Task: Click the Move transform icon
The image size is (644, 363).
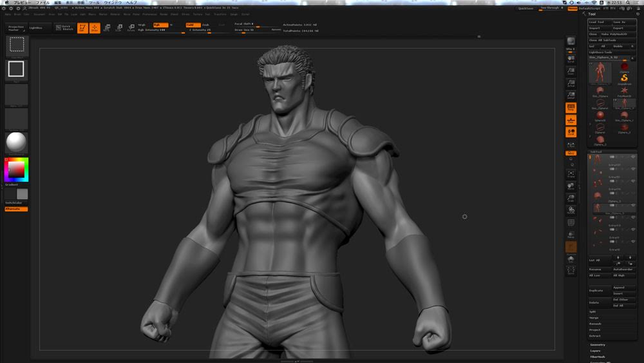Action: click(107, 28)
